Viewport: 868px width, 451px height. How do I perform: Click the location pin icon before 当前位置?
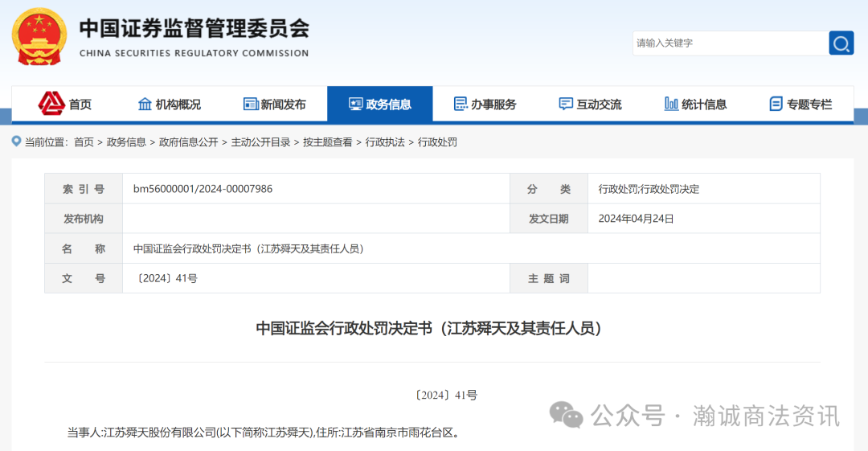point(17,141)
